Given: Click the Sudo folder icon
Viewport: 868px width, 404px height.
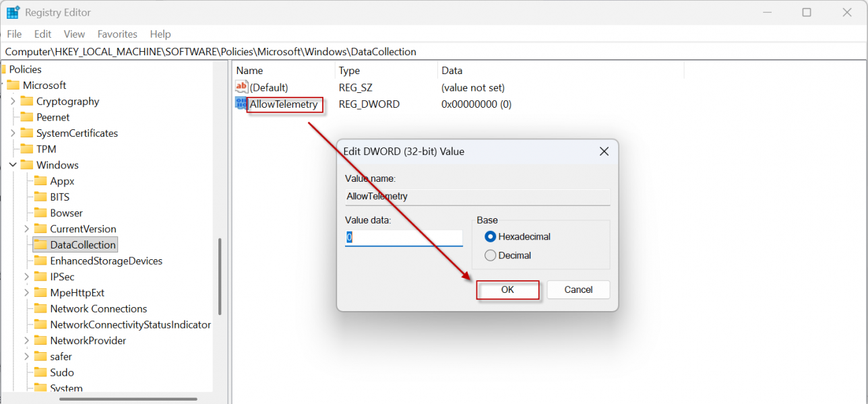Looking at the screenshot, I should coord(40,373).
